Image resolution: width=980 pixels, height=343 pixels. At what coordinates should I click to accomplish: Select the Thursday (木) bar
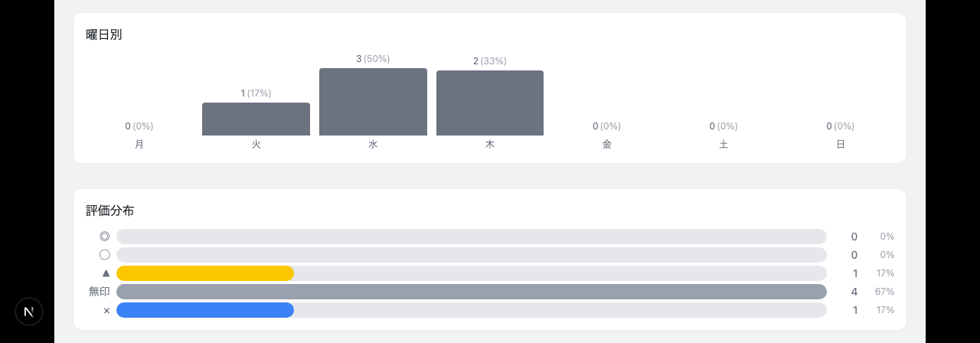click(x=490, y=103)
